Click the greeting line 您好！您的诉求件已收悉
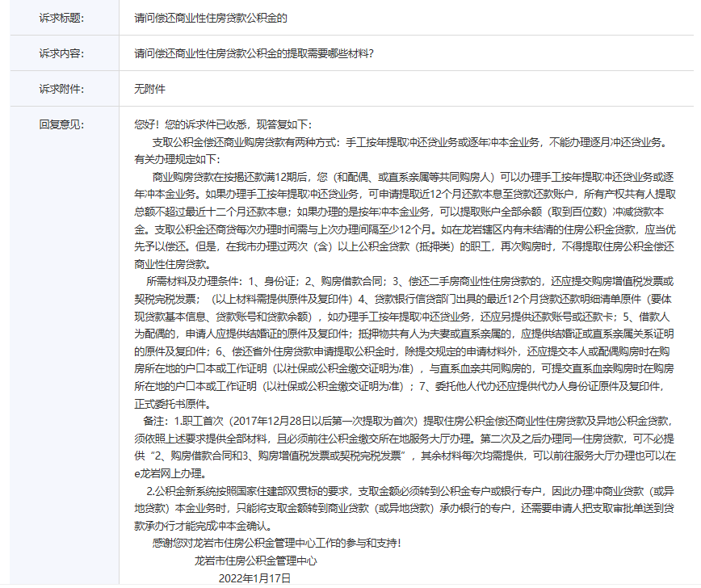701x588 pixels. (223, 124)
